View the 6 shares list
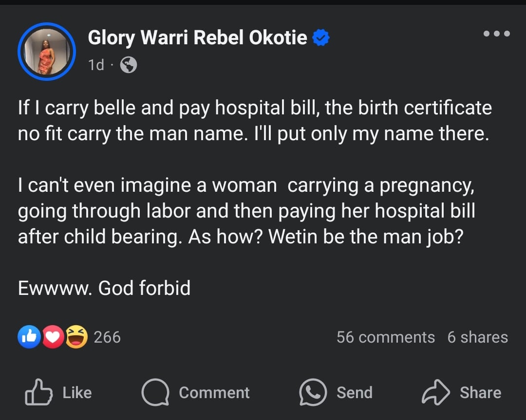Viewport: 526px width, 420px height. coord(477,337)
